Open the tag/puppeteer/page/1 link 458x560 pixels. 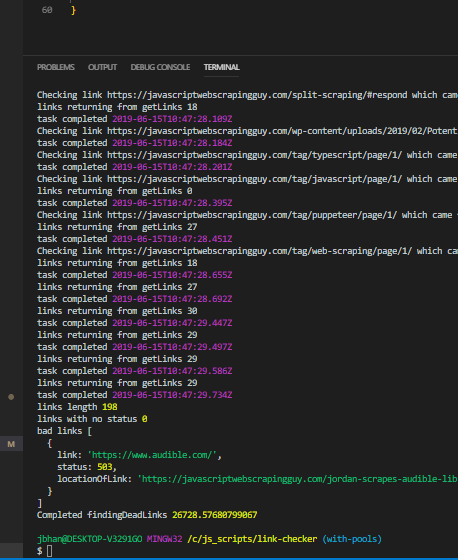pos(252,215)
